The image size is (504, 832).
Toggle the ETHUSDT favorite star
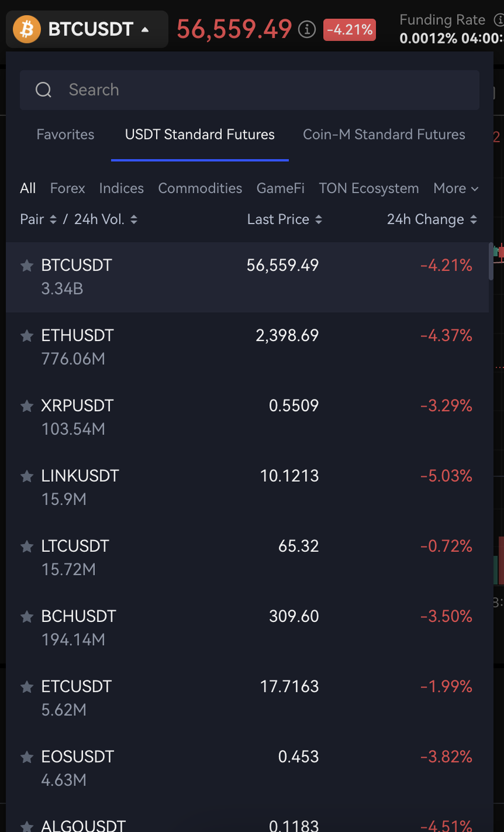[27, 336]
